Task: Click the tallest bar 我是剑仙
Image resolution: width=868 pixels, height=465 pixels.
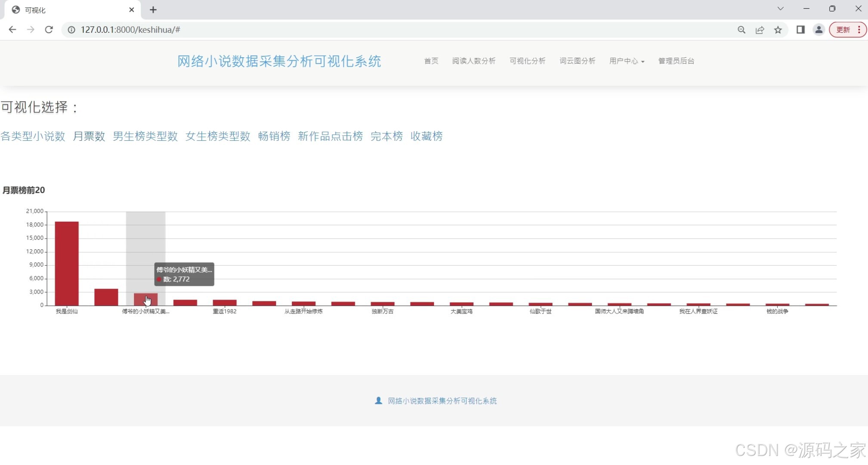Action: (67, 263)
